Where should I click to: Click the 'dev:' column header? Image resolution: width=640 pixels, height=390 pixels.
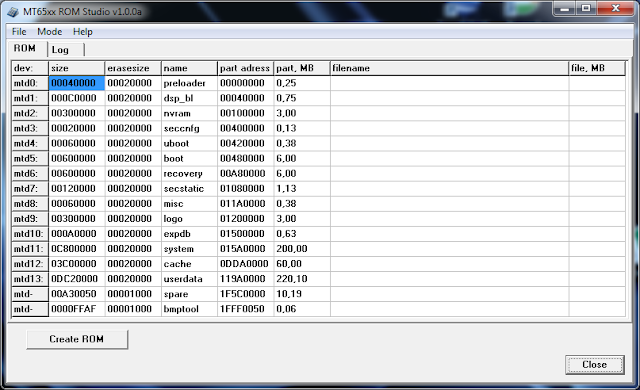[30, 68]
